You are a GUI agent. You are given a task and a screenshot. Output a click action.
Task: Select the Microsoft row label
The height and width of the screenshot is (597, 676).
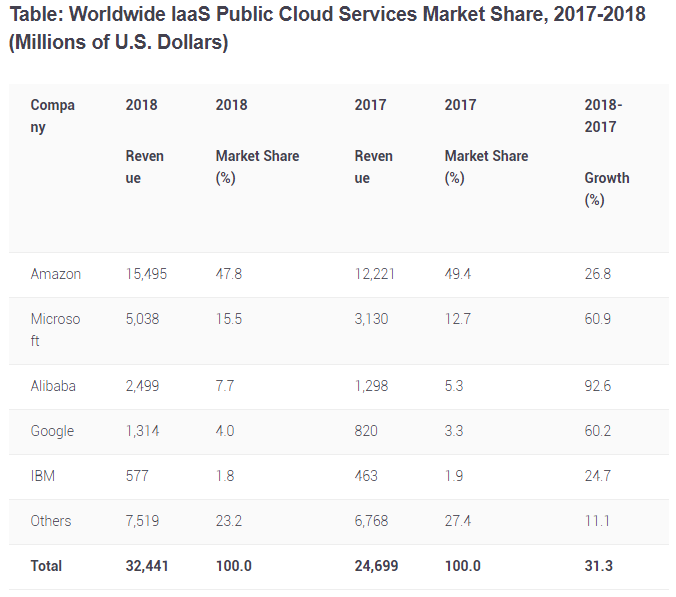coord(55,330)
